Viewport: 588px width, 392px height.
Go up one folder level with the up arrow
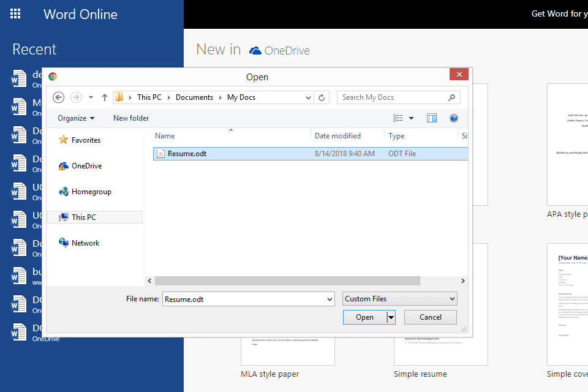pos(104,97)
